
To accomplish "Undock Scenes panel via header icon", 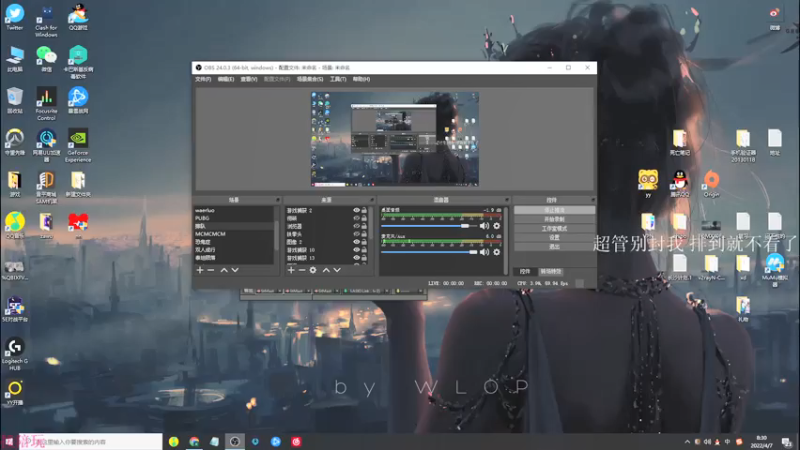I will (x=278, y=200).
